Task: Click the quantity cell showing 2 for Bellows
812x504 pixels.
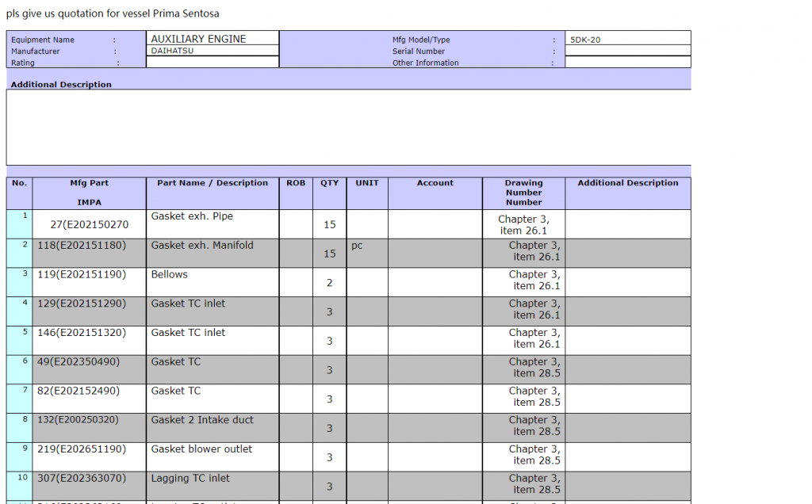Action: pos(329,283)
